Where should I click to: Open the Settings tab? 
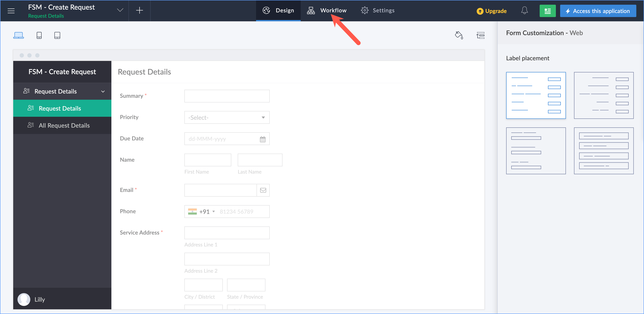pos(378,10)
